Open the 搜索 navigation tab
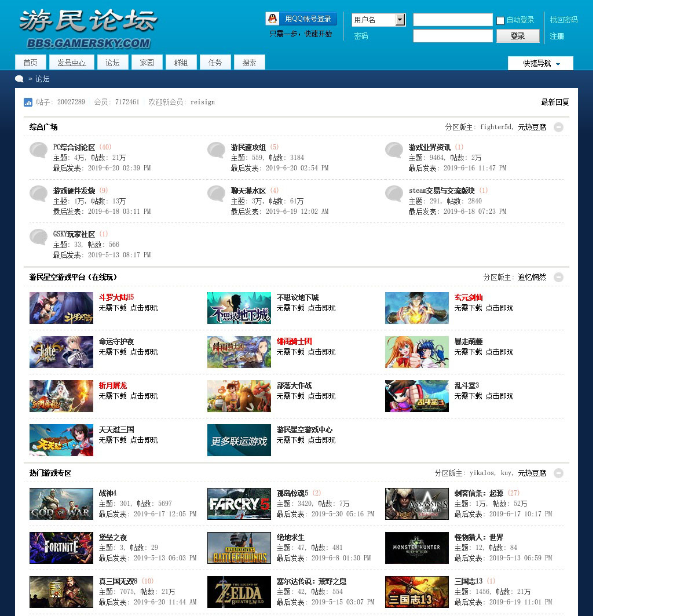The height and width of the screenshot is (616, 695). 249,63
